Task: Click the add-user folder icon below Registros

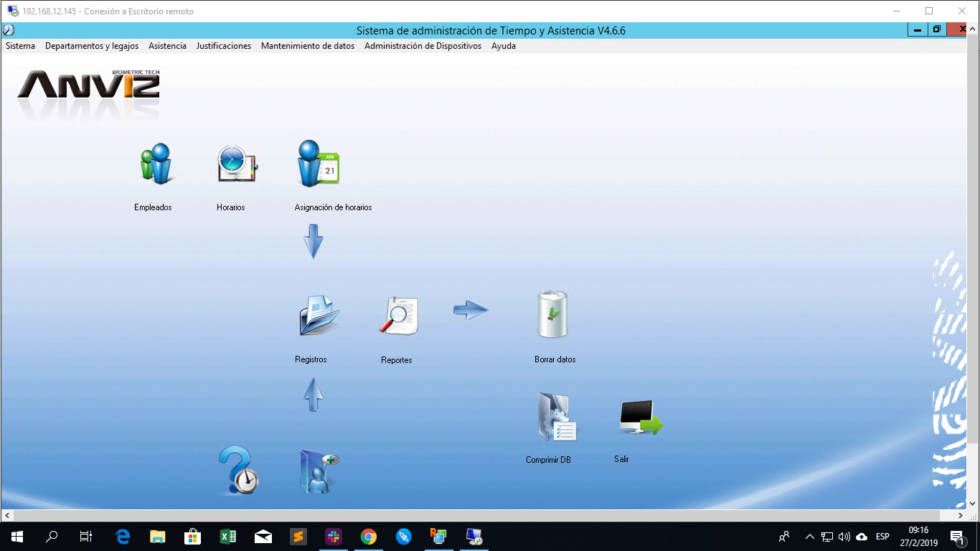Action: pyautogui.click(x=319, y=471)
